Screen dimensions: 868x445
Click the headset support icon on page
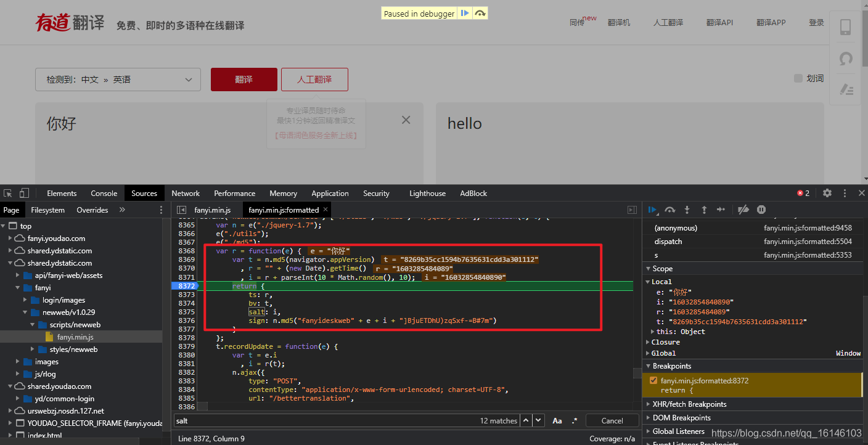coord(846,59)
